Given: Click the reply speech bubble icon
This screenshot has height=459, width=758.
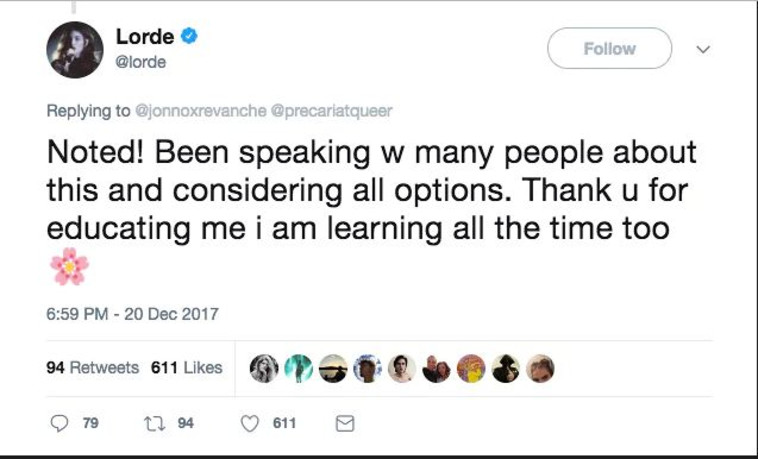Looking at the screenshot, I should [x=60, y=424].
